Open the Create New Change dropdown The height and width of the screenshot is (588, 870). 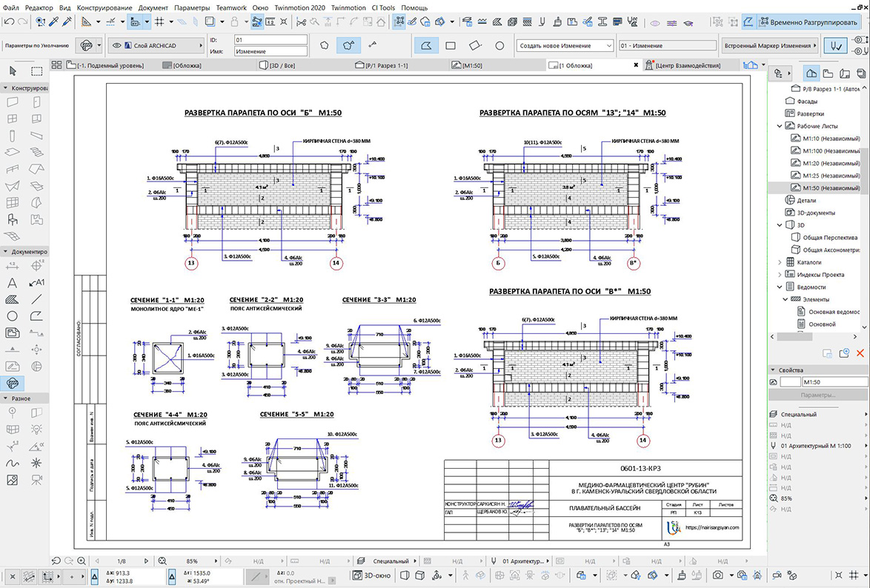[565, 45]
